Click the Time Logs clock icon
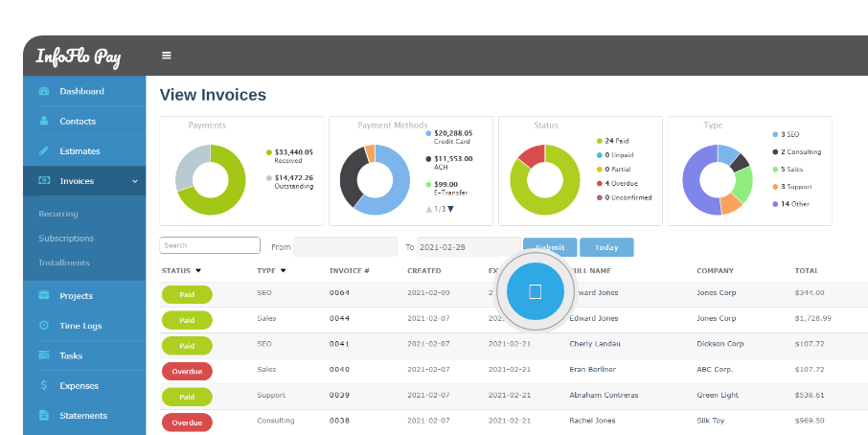Image resolution: width=868 pixels, height=435 pixels. (x=44, y=326)
